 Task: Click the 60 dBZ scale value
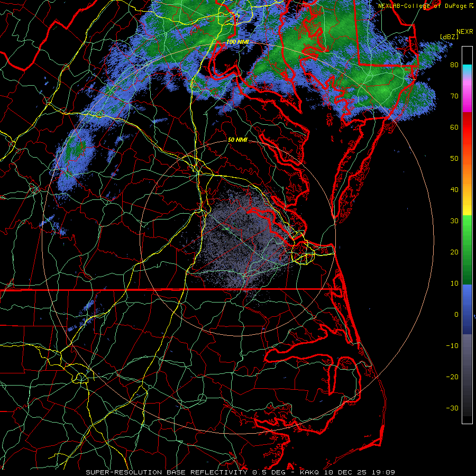(454, 127)
